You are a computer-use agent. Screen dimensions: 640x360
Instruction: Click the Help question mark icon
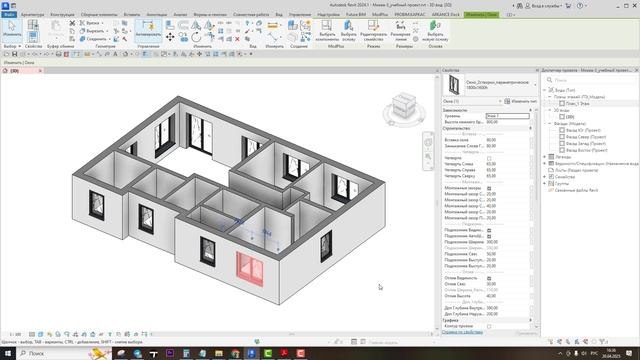580,6
